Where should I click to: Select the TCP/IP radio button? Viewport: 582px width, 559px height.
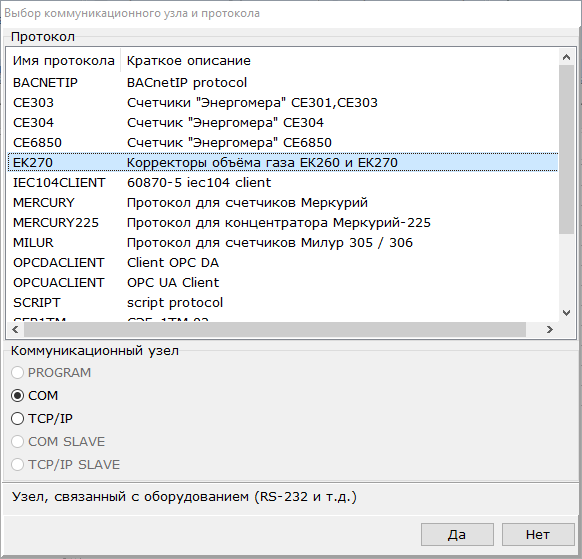click(x=42, y=419)
